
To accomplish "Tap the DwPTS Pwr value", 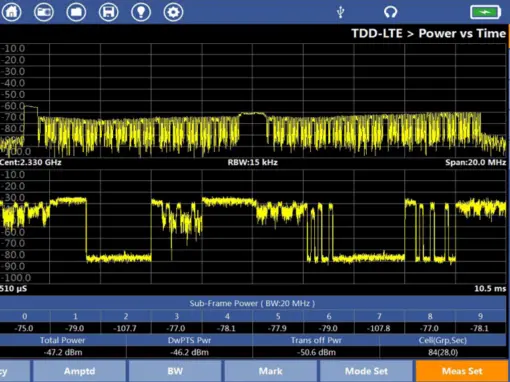I will 189,352.
